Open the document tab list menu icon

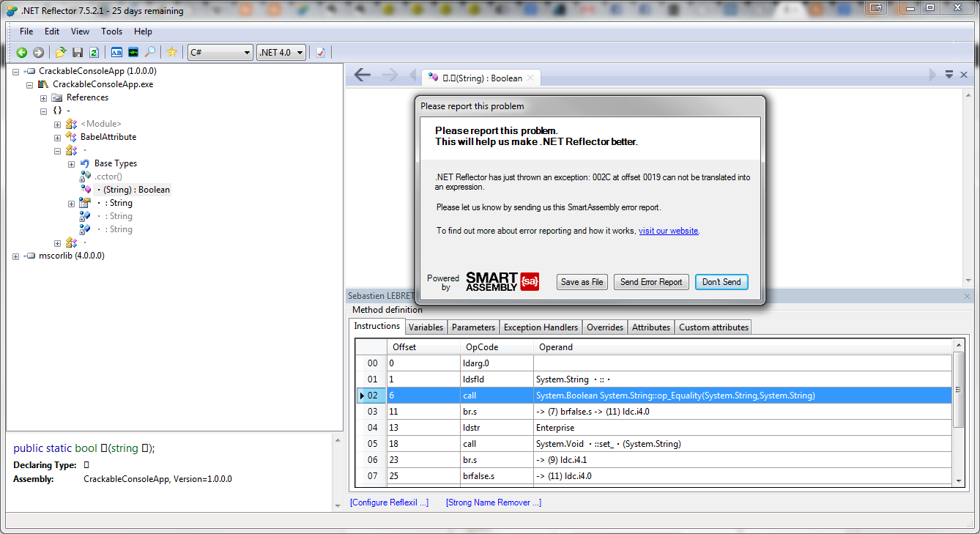tap(949, 75)
